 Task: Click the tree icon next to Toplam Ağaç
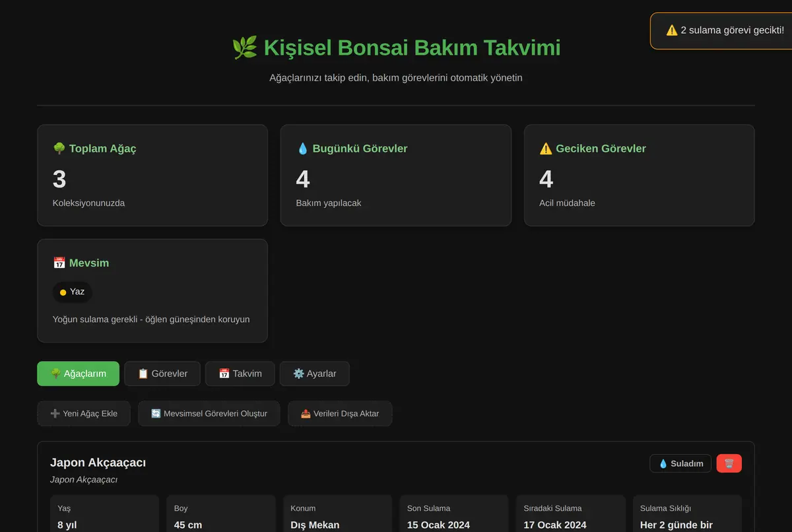pyautogui.click(x=59, y=149)
